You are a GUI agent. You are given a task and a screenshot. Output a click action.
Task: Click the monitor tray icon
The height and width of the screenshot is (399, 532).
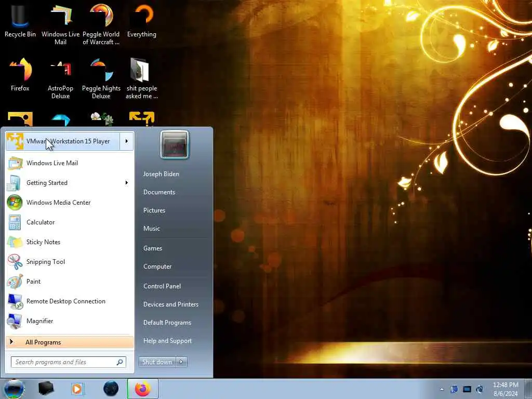pyautogui.click(x=467, y=389)
